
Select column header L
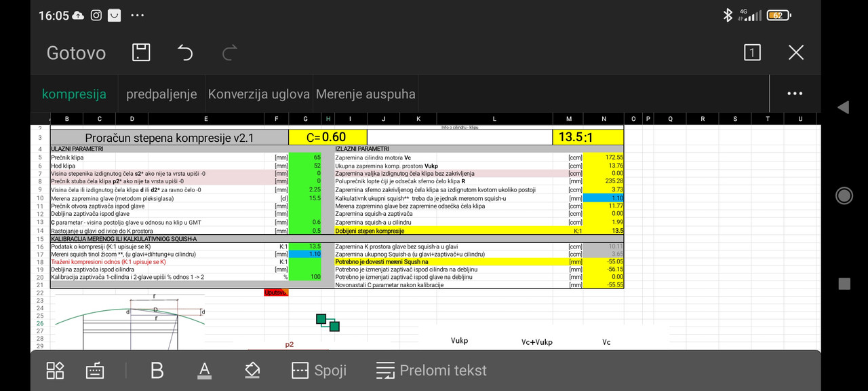494,119
